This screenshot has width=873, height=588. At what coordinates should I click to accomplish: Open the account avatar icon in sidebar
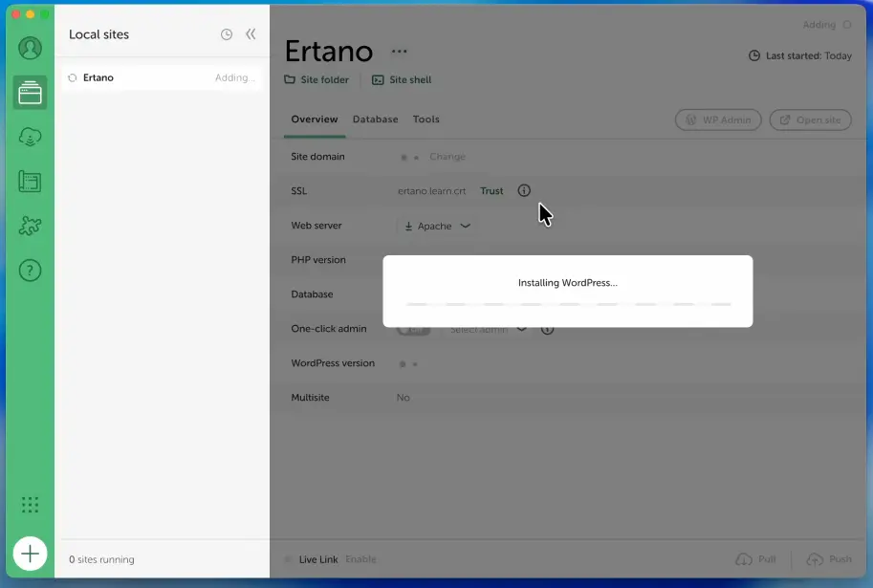[30, 48]
